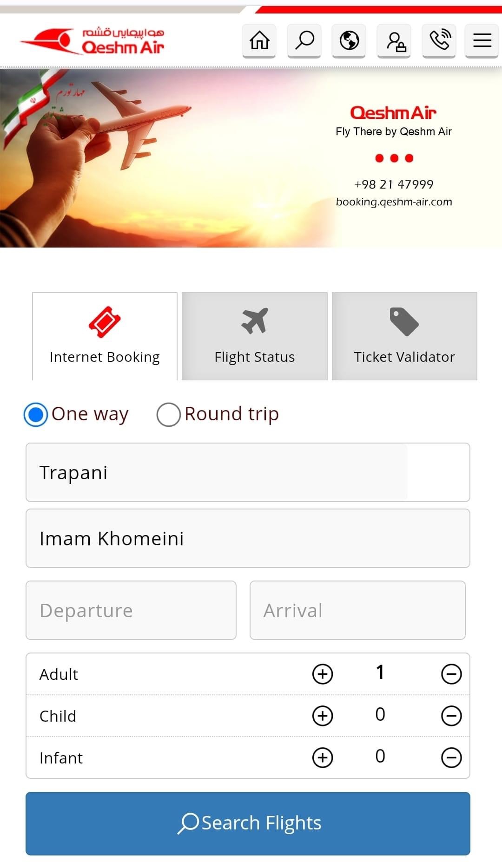Decrease the Adult passenger count

pos(451,674)
